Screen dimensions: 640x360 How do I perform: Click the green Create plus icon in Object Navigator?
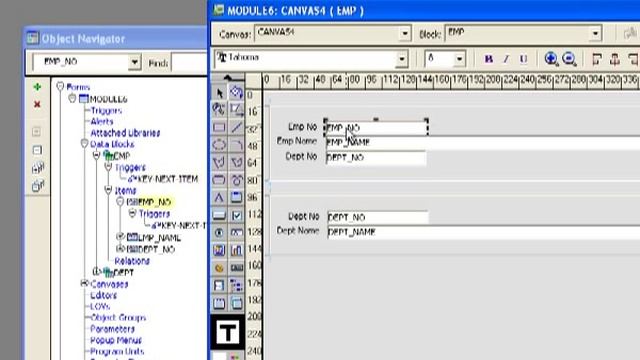37,87
